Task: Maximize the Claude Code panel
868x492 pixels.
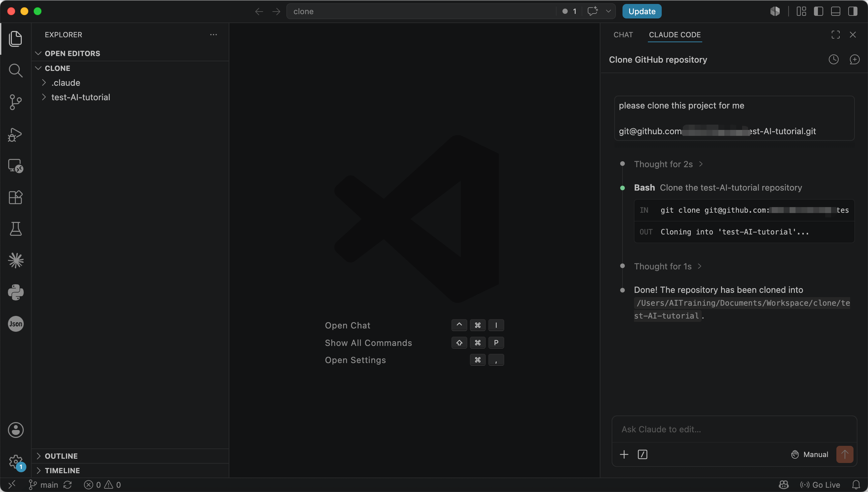Action: pyautogui.click(x=836, y=35)
